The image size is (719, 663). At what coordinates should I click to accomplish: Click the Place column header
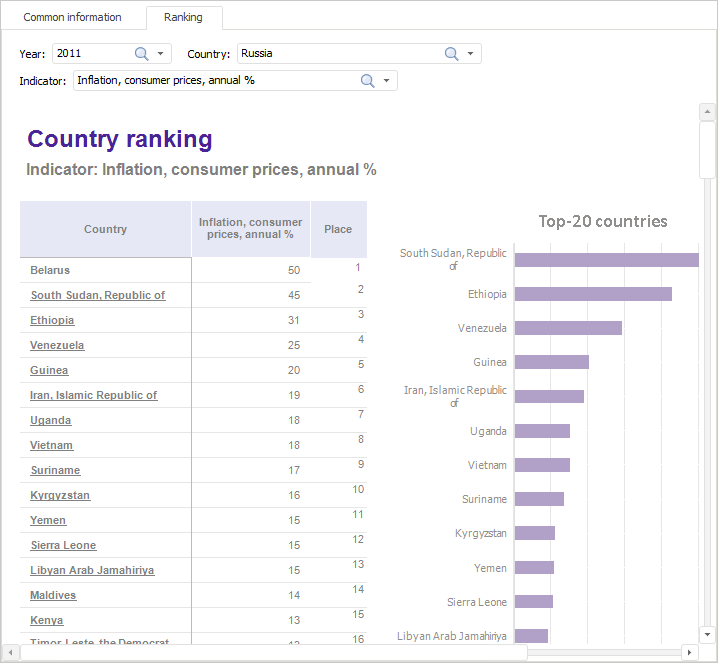[338, 229]
